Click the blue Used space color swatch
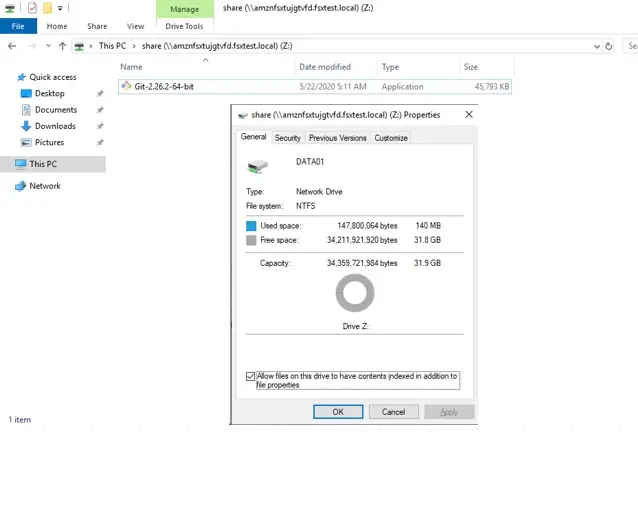Viewport: 638px width, 510px height. 251,226
